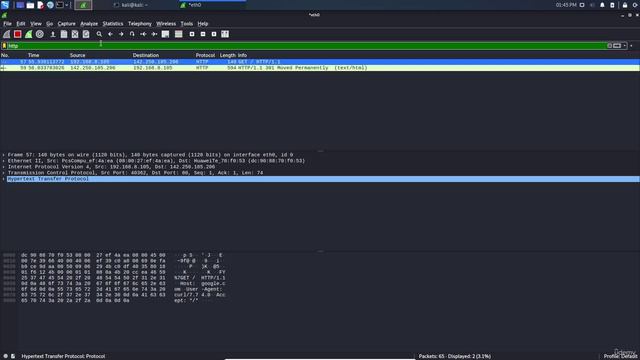Sort packets by the Protocol column
640x360 pixels.
coord(205,55)
